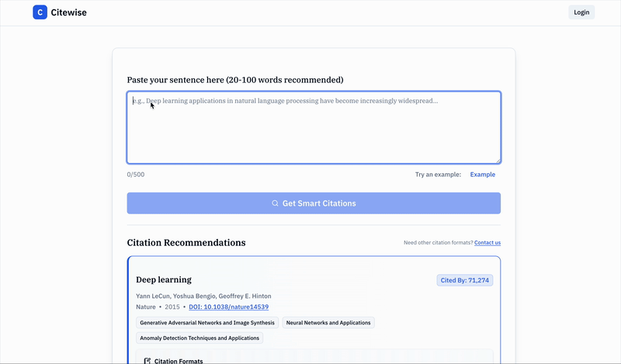Click the Citation Formats section header
Image resolution: width=621 pixels, height=364 pixels.
coord(179,361)
